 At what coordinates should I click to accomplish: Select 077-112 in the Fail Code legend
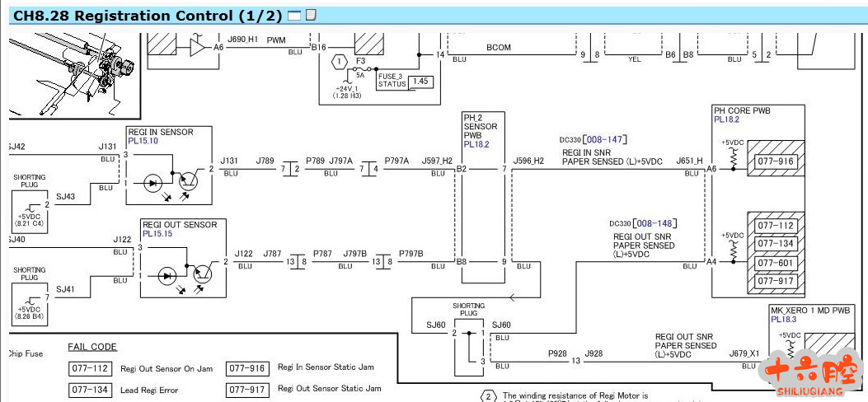(x=88, y=368)
